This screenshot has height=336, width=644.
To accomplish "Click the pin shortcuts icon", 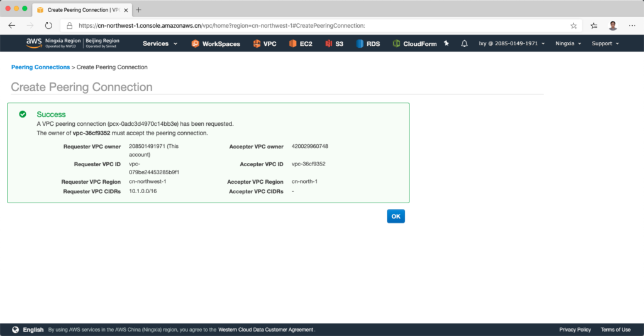I will click(x=447, y=43).
